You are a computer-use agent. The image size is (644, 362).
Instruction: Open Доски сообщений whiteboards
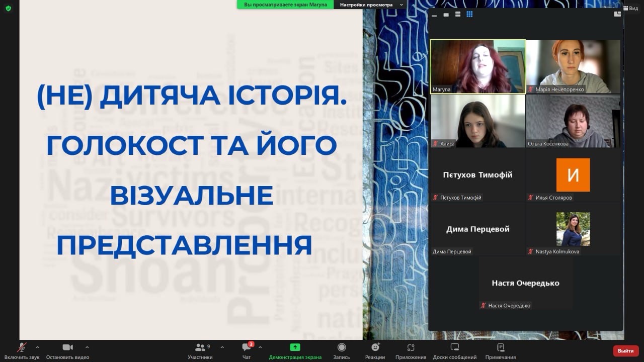(x=454, y=348)
